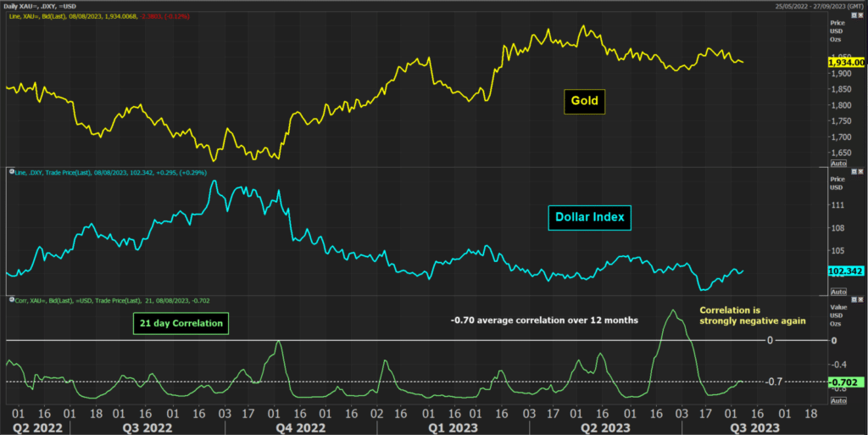Click the 'Daily XAU=, .DXY, =USD' chart title
868x435 pixels.
[40, 6]
